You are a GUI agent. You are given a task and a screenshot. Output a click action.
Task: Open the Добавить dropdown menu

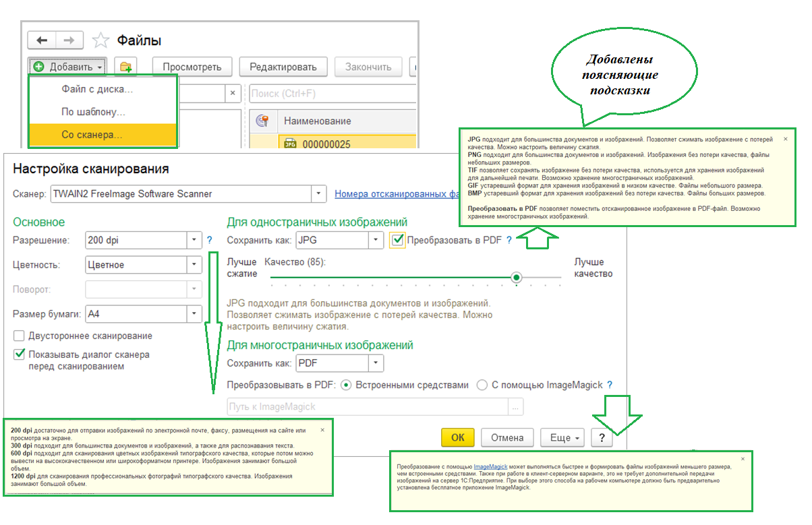click(68, 67)
